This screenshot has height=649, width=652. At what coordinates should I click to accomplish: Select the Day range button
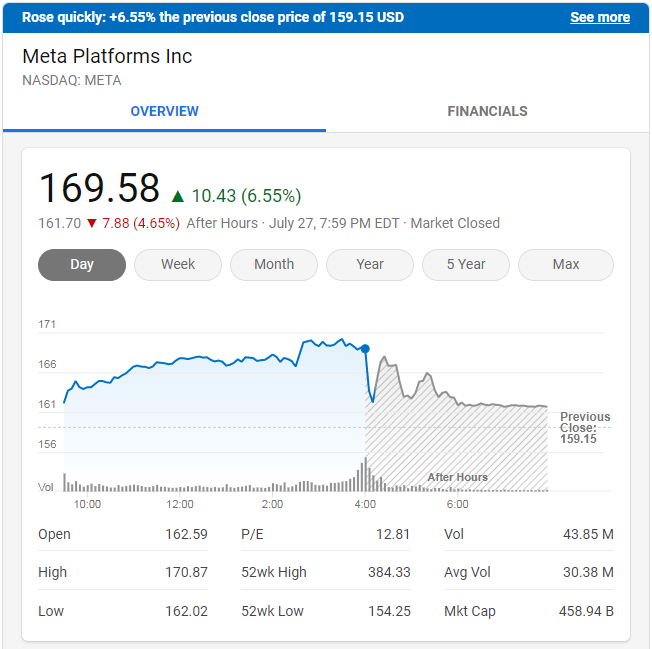[x=82, y=265]
